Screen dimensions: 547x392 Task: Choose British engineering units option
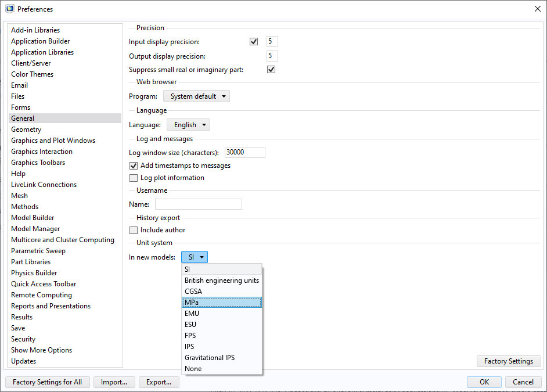(x=221, y=280)
